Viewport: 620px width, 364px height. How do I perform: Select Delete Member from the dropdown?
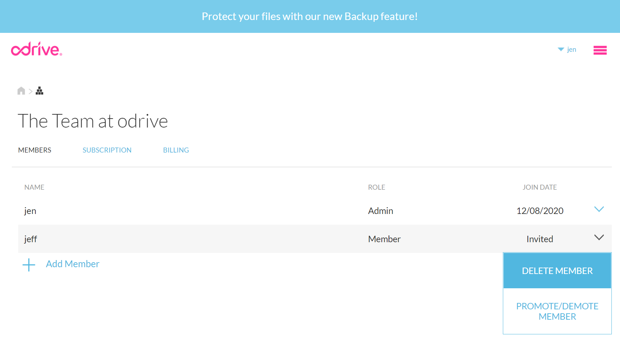click(557, 271)
